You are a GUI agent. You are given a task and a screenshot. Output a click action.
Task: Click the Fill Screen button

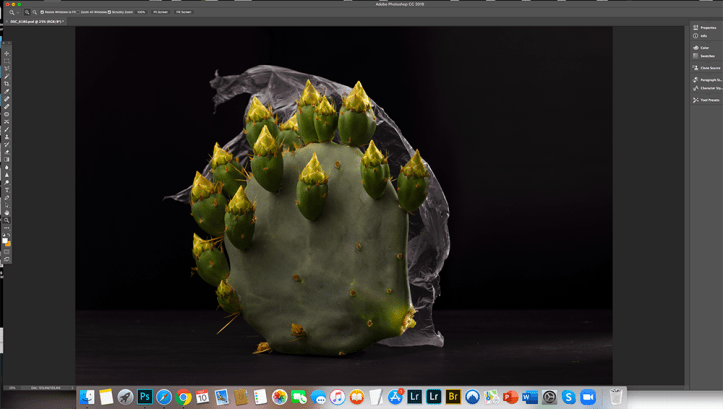coord(184,12)
